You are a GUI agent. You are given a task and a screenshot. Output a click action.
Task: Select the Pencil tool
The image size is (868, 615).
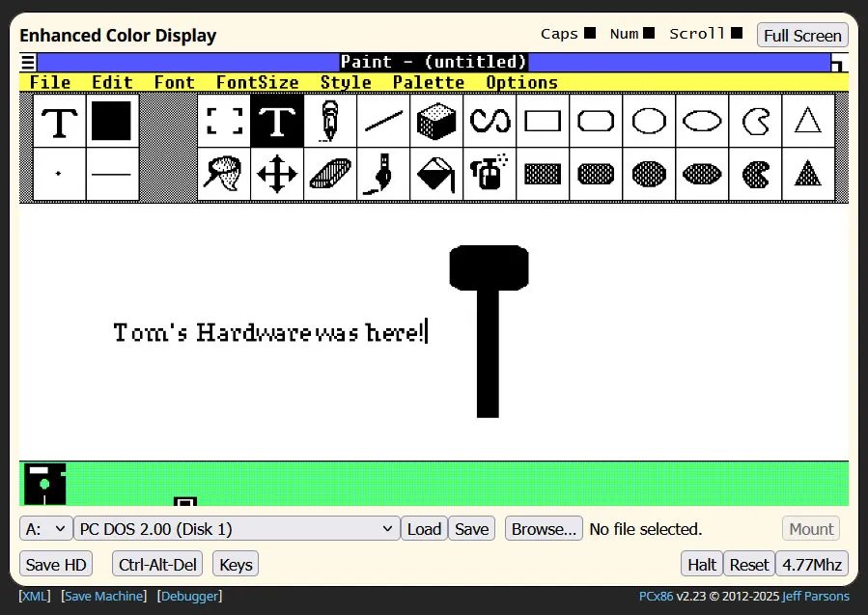click(x=330, y=121)
